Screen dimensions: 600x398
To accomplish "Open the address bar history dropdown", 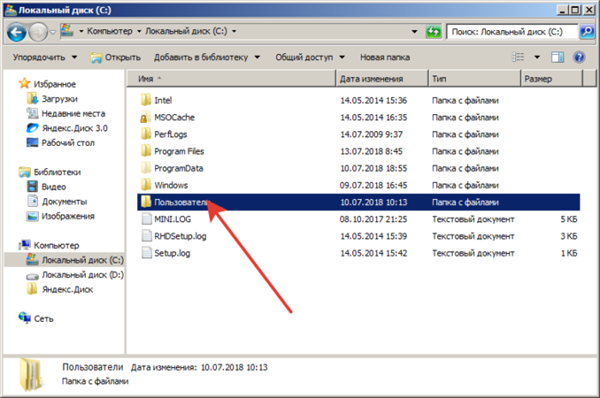I will click(414, 31).
